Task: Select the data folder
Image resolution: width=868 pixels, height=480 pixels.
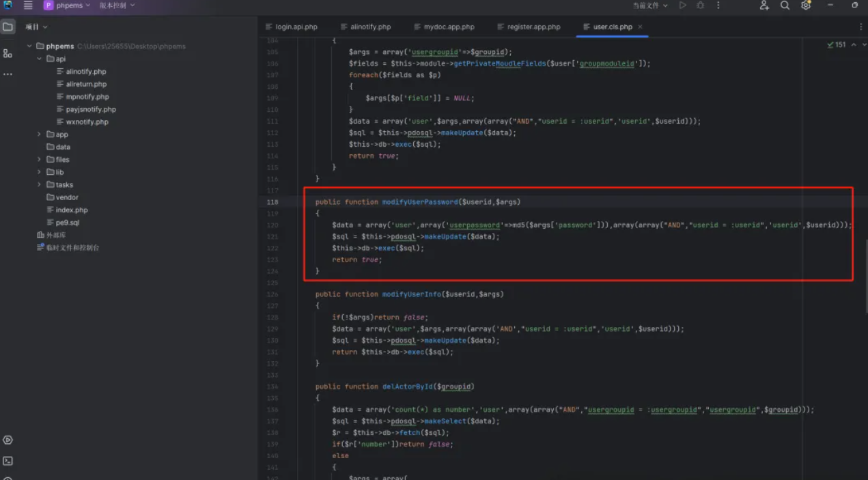Action: [63, 147]
